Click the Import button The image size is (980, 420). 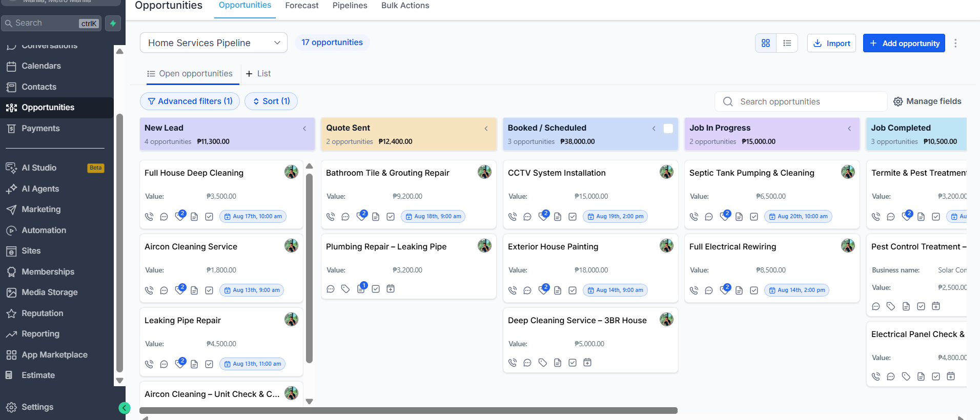click(x=831, y=44)
